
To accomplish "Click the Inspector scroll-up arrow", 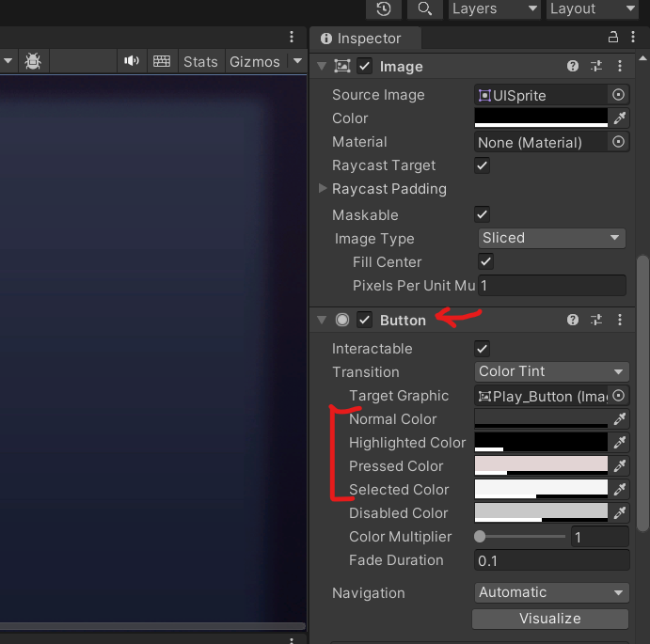I will [x=643, y=58].
